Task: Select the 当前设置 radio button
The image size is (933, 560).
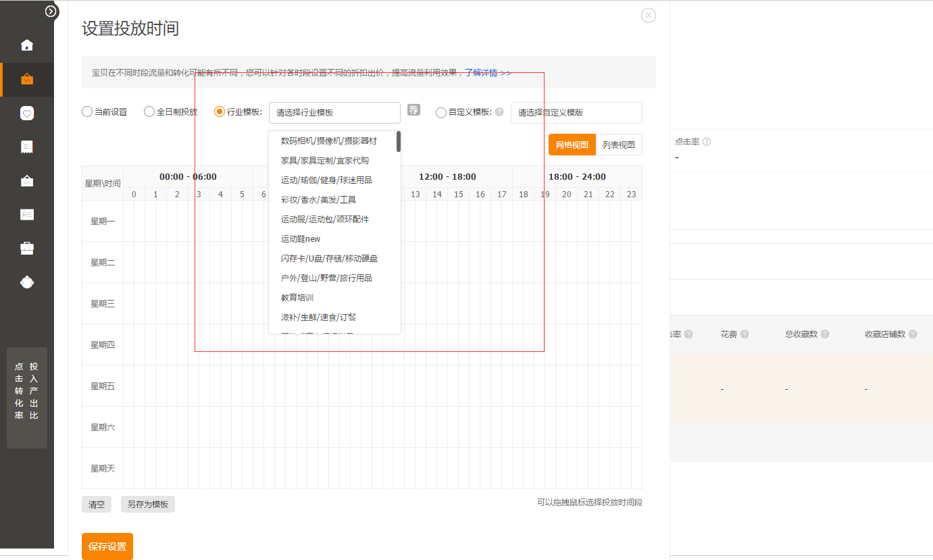Action: 87,112
